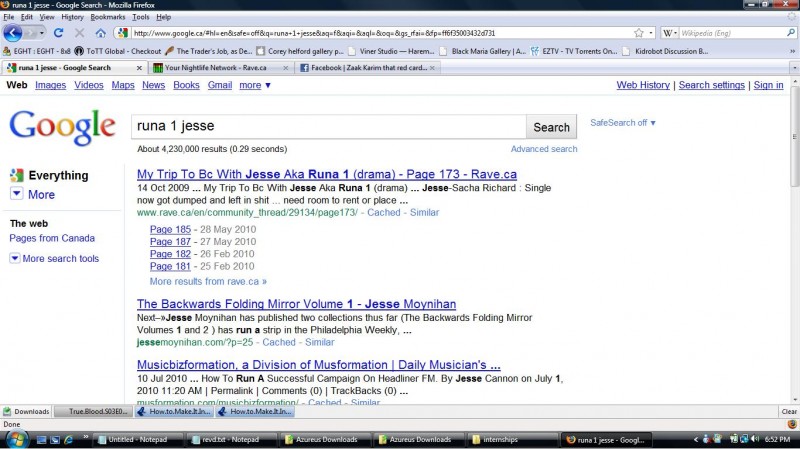Open EZTV - TV Torrents bookmark
This screenshot has width=800, height=449.
click(x=574, y=51)
